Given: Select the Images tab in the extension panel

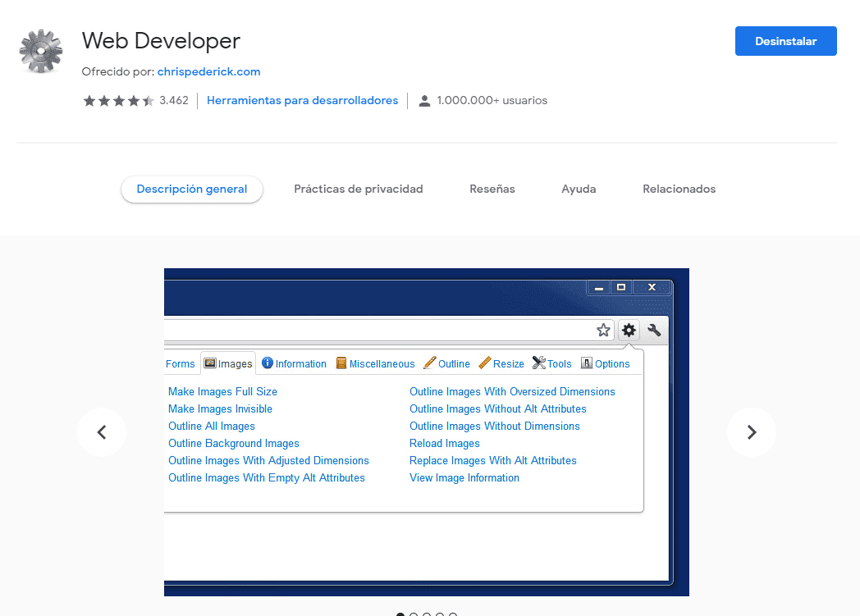Looking at the screenshot, I should (227, 363).
